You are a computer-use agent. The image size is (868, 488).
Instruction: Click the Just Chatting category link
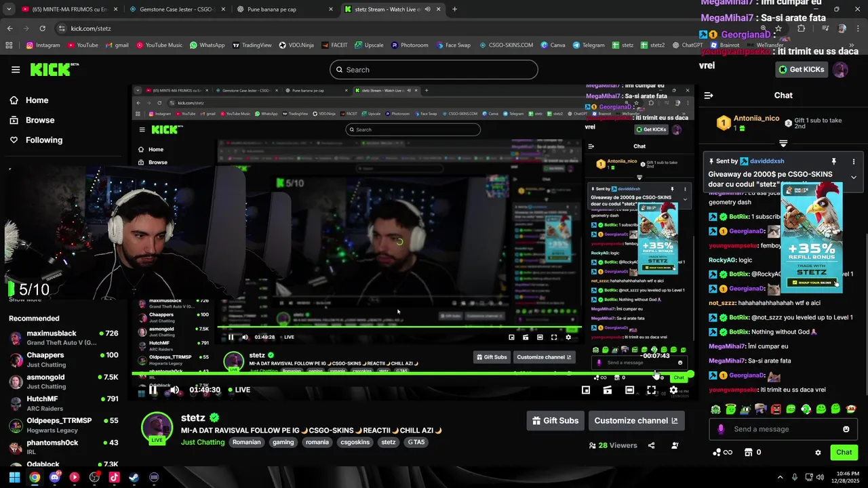(x=203, y=442)
